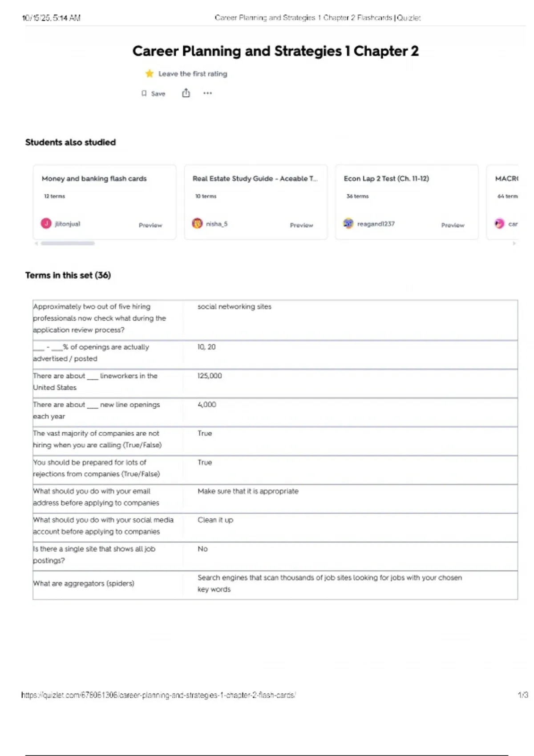This screenshot has width=534, height=756.
Task: Click nisha_5's avatar icon
Action: click(x=197, y=223)
